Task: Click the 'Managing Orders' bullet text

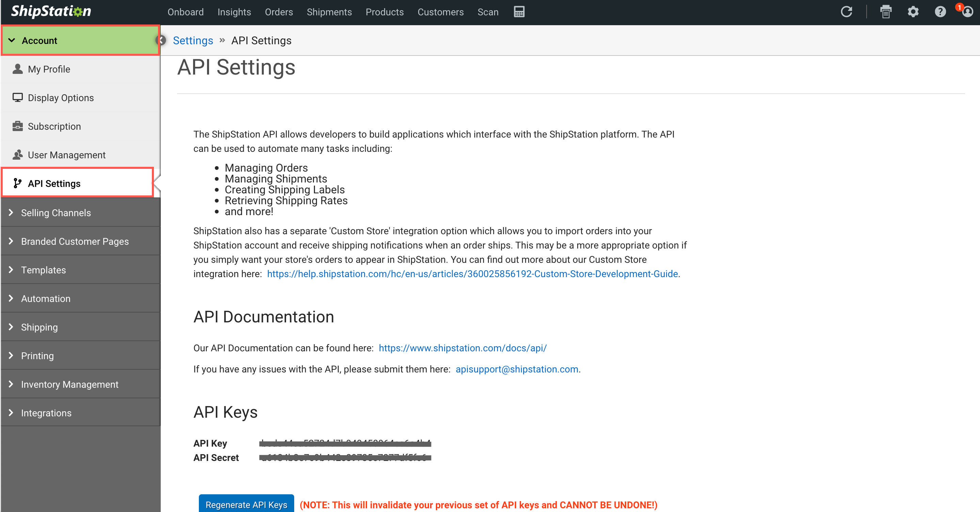Action: tap(266, 168)
